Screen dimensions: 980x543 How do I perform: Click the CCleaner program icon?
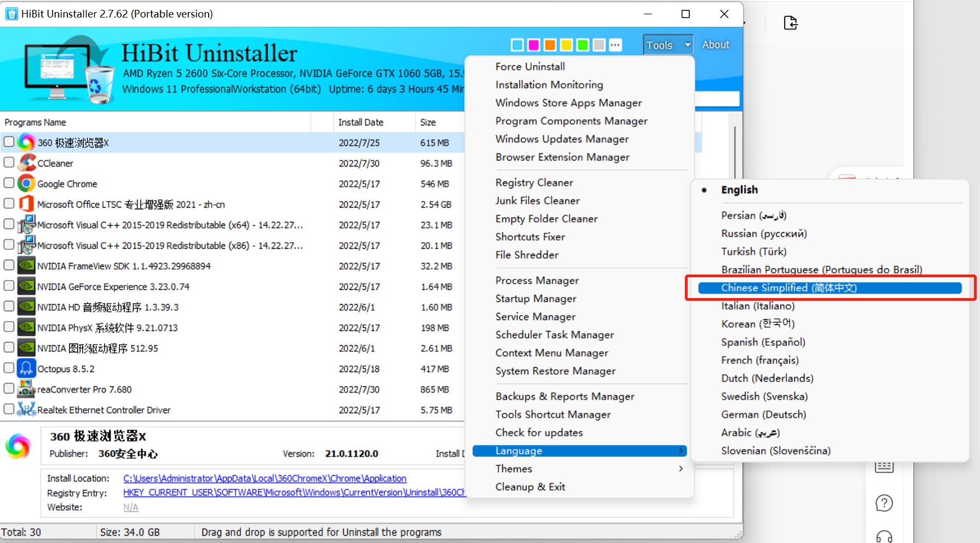[x=26, y=162]
